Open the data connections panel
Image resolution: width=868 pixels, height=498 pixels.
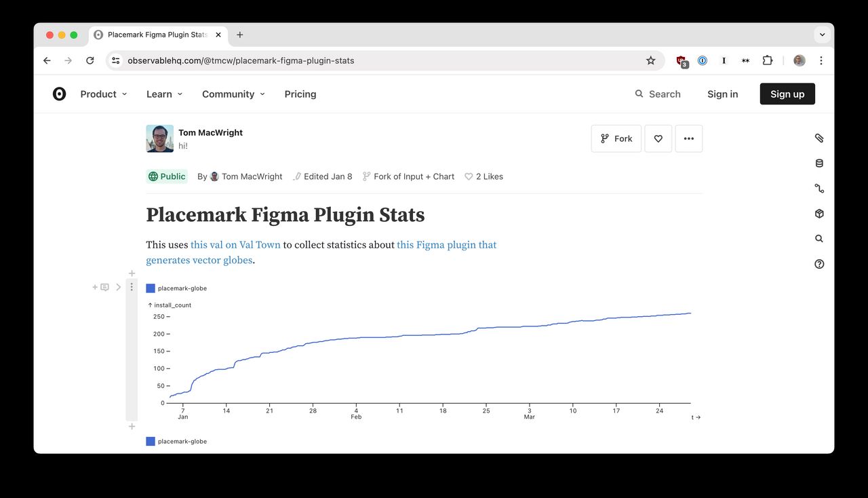818,188
